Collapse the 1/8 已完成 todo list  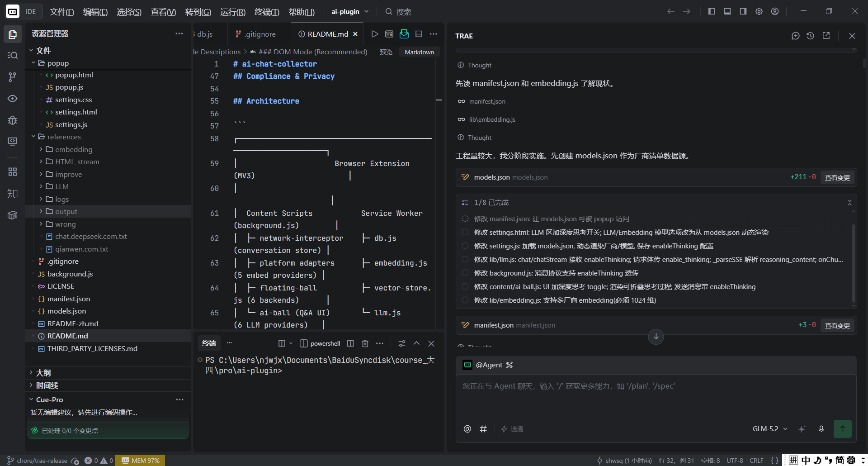click(x=849, y=203)
